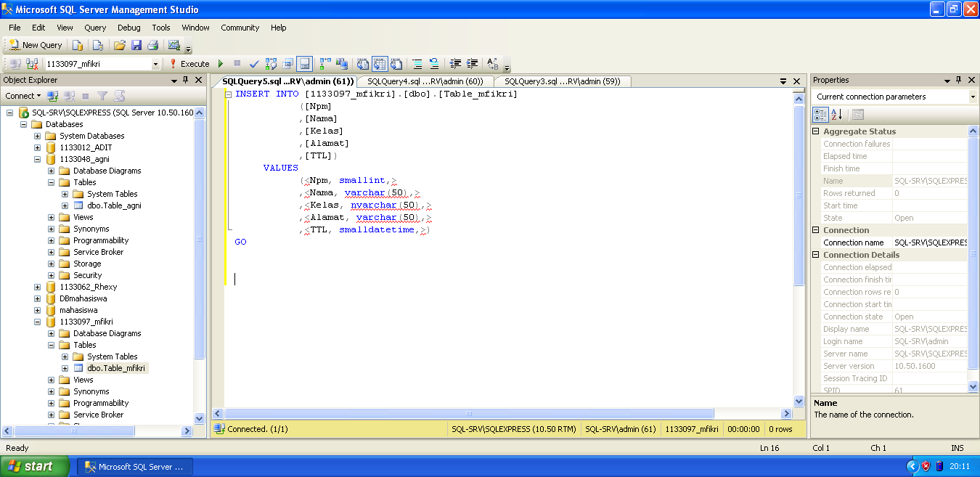This screenshot has width=980, height=477.
Task: Select dbo.Table_mfikri in Object Explorer
Action: coord(116,368)
